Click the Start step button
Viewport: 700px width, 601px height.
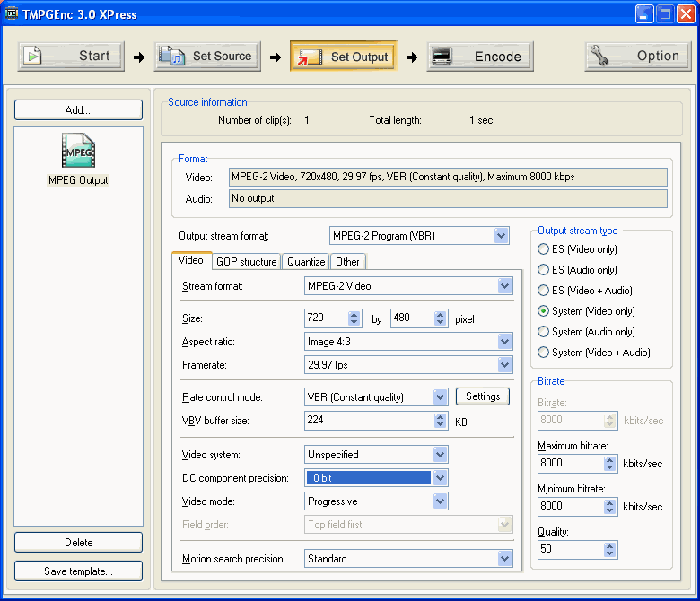tap(71, 57)
